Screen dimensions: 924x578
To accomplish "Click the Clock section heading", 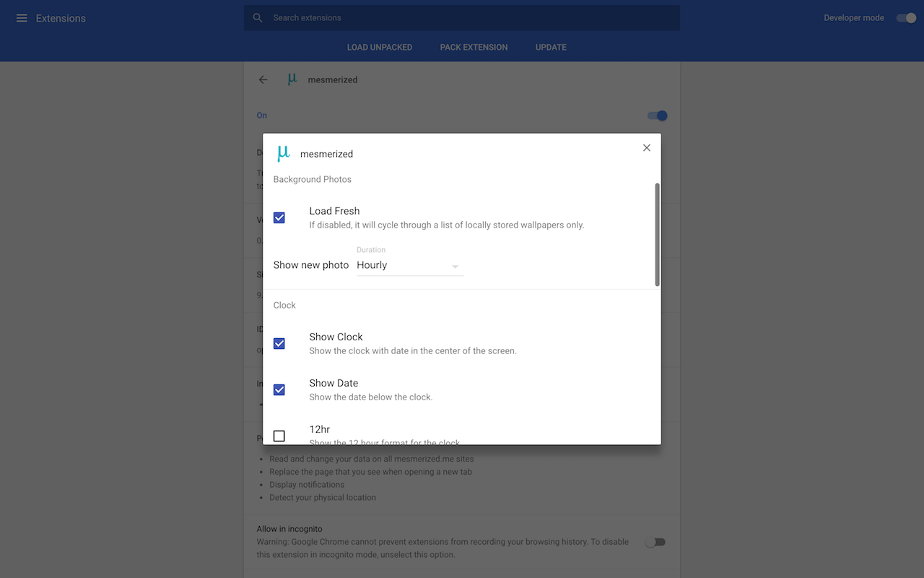I will pos(284,305).
